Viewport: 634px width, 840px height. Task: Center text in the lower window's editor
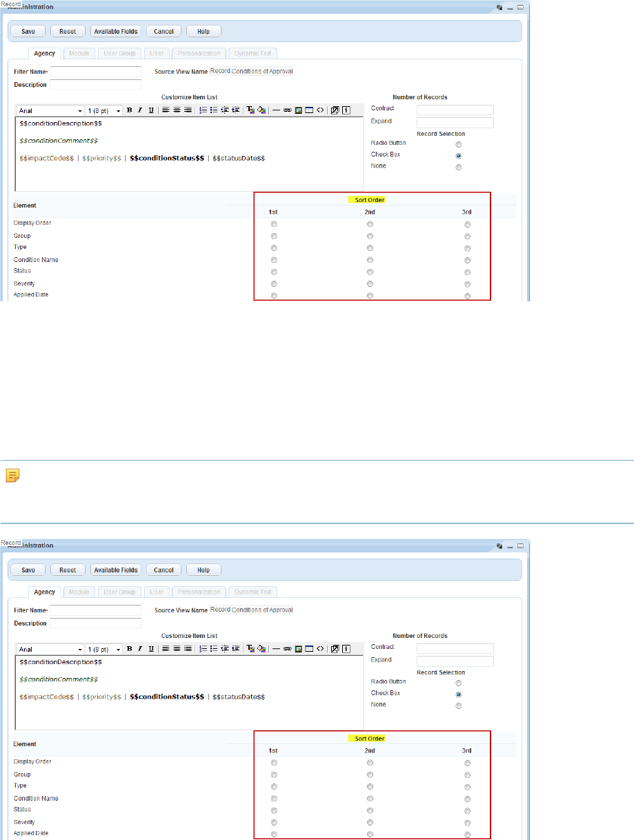(x=177, y=649)
